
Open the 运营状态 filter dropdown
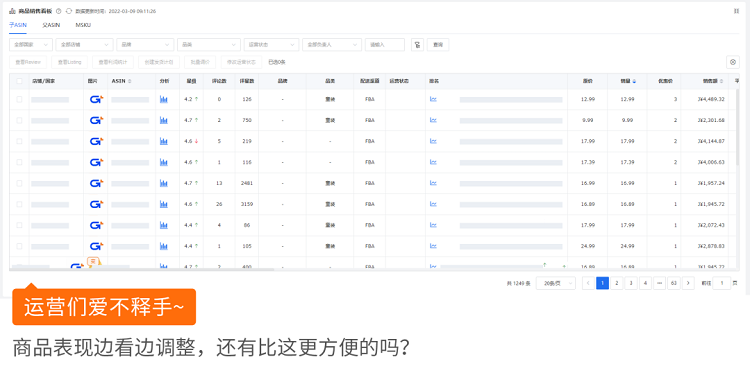pos(271,45)
